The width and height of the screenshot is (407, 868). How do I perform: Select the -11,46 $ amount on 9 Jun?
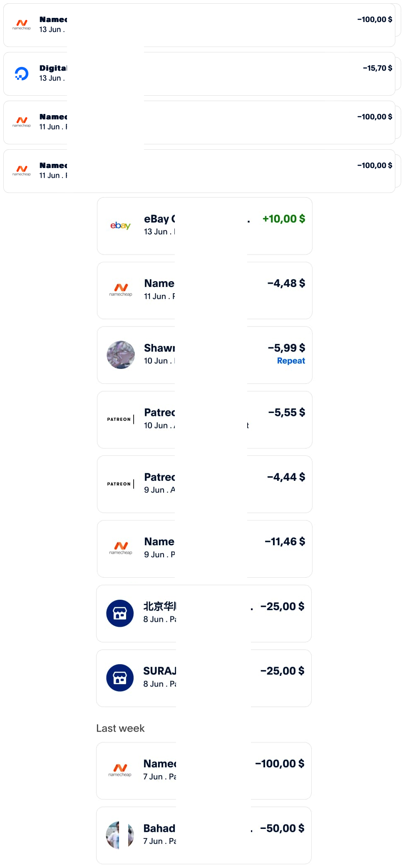tap(285, 542)
